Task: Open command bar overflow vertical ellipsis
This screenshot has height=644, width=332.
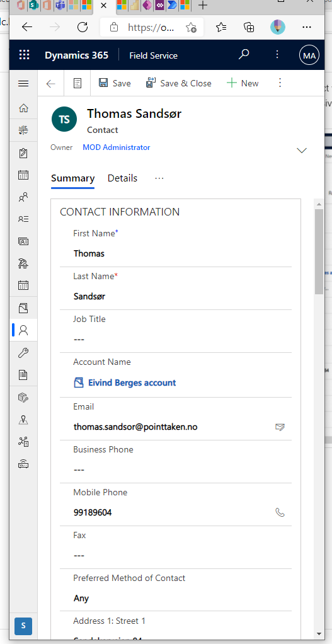Action: tap(280, 83)
